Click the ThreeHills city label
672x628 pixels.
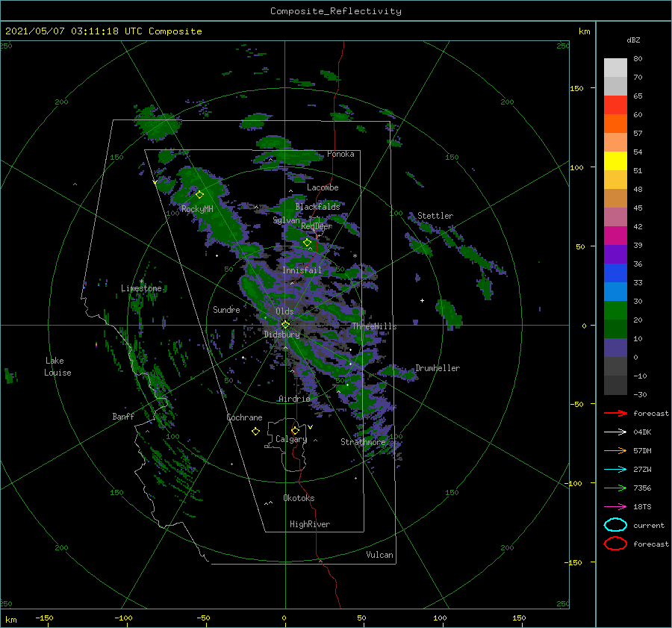(x=374, y=326)
